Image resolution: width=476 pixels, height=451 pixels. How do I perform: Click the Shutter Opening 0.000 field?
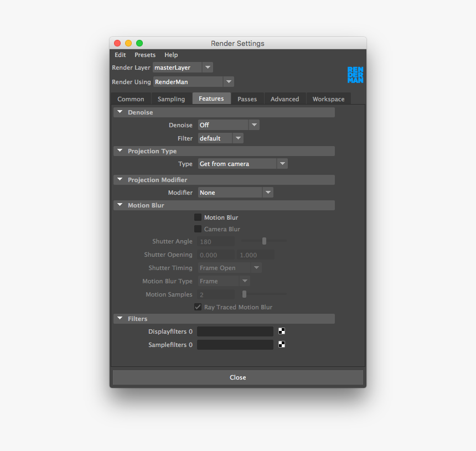pos(216,255)
